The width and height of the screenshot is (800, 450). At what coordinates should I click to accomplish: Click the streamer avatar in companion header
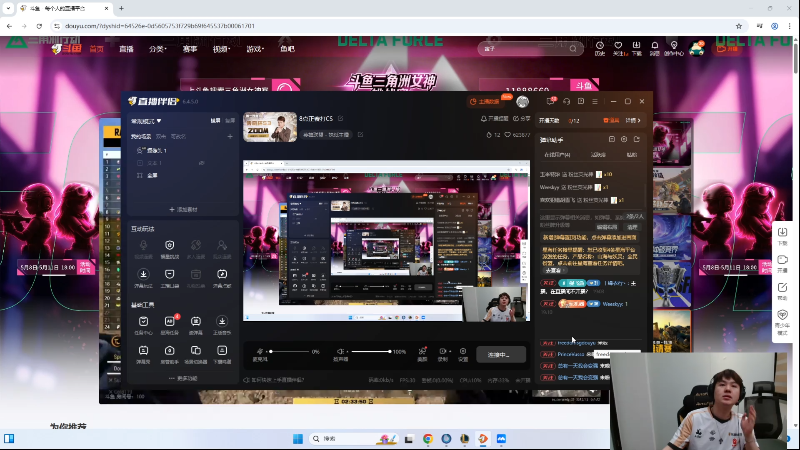pos(522,102)
